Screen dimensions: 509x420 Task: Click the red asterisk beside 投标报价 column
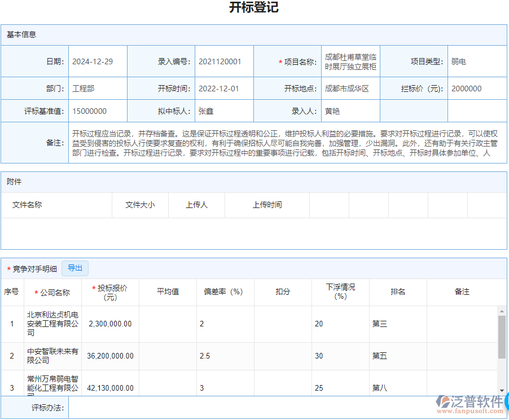tap(93, 288)
